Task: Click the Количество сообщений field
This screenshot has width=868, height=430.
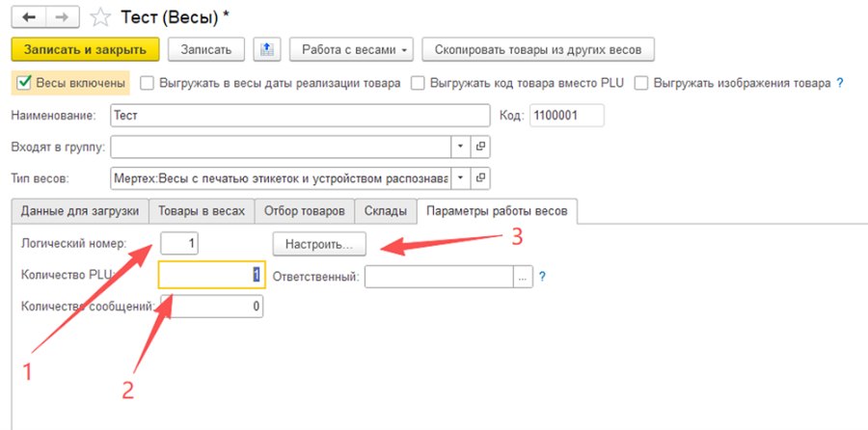Action: pyautogui.click(x=212, y=306)
